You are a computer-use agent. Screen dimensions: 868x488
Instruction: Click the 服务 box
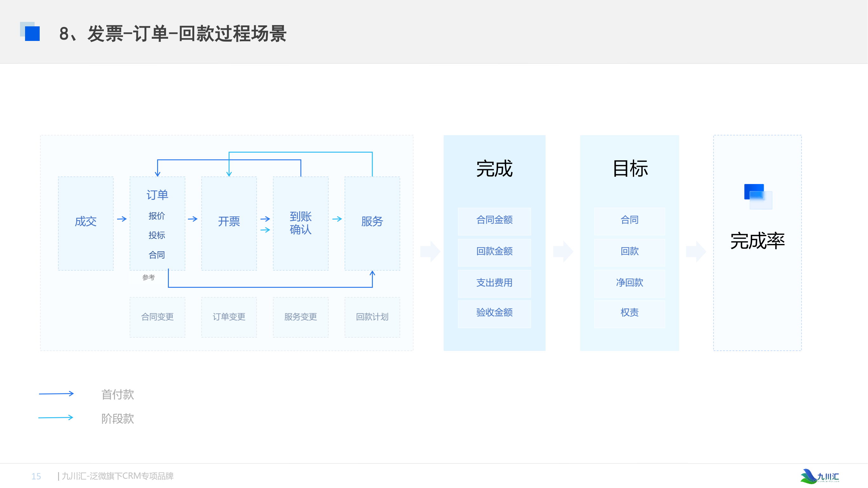point(372,223)
